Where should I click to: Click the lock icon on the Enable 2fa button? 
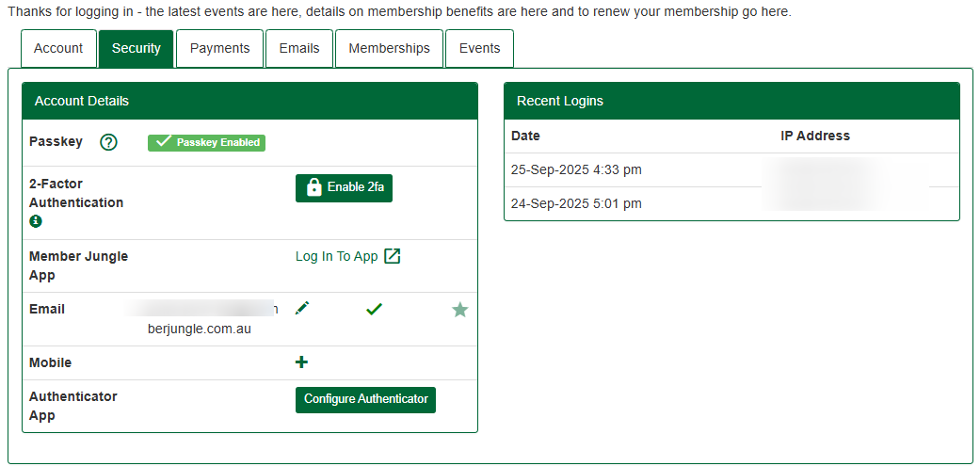coord(313,187)
